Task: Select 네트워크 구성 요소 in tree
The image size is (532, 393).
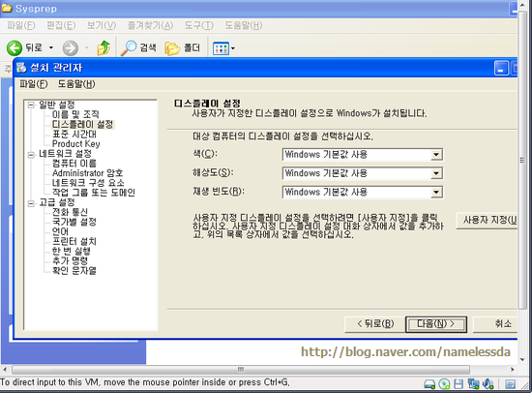Action: tap(88, 183)
